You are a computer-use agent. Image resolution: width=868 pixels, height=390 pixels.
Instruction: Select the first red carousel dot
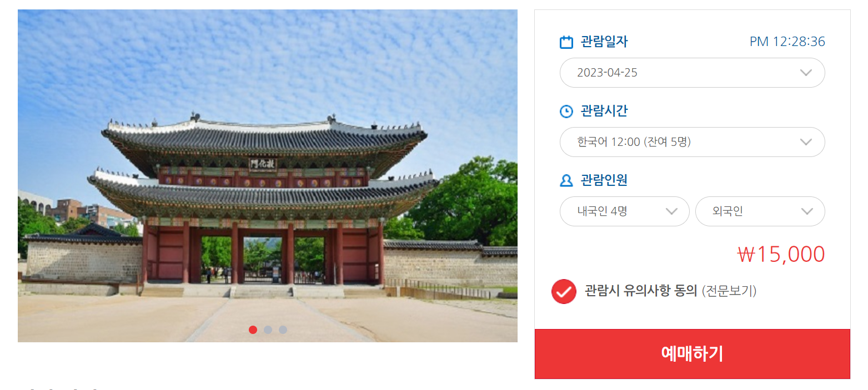click(x=253, y=330)
